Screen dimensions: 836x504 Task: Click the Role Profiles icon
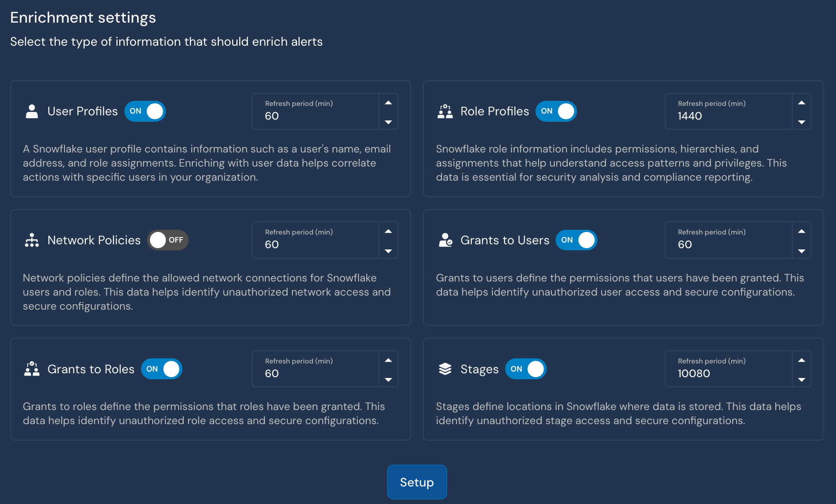[x=445, y=111]
